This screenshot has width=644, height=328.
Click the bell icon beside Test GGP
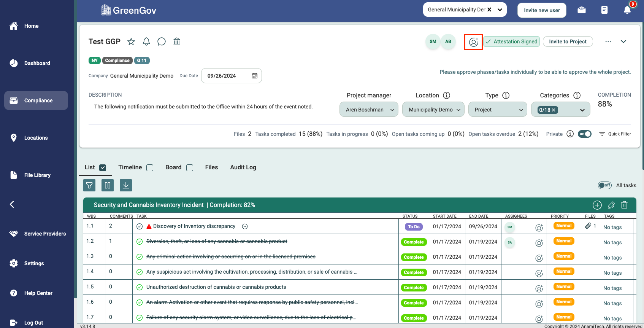click(146, 41)
